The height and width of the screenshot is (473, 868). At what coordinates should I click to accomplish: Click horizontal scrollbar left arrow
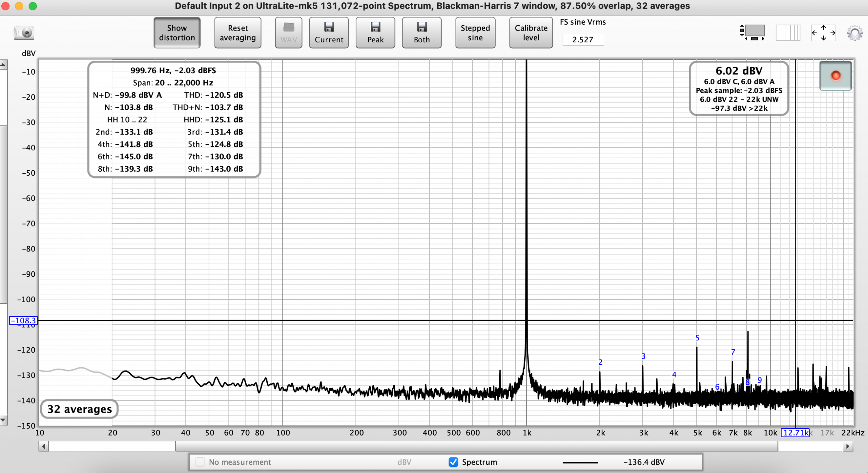(43, 446)
